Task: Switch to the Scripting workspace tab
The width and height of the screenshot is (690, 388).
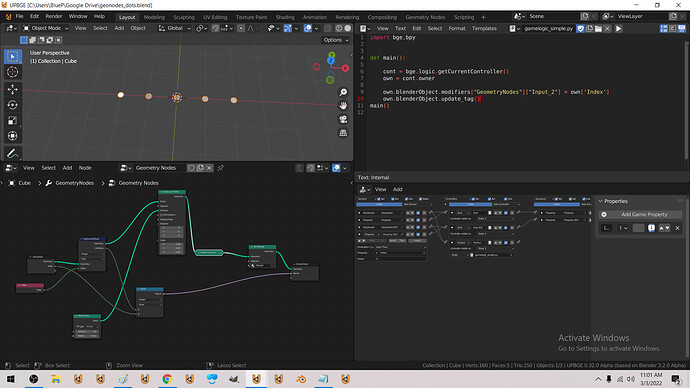Action: (464, 17)
